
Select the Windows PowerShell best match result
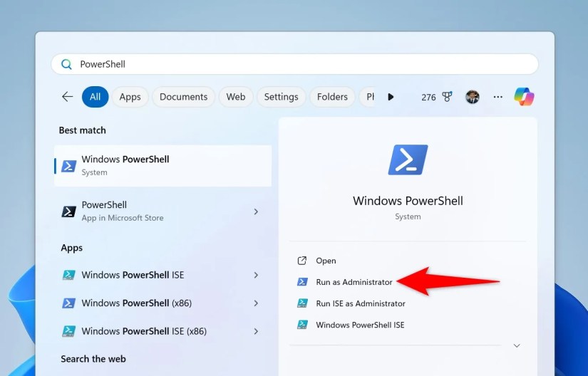click(x=163, y=165)
